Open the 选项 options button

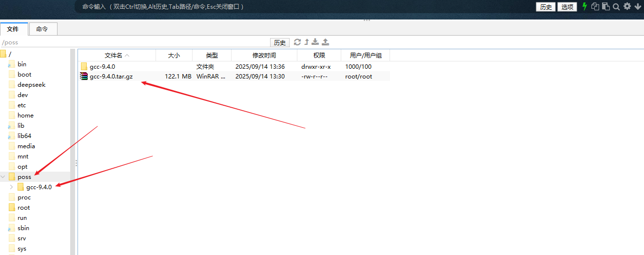click(567, 7)
